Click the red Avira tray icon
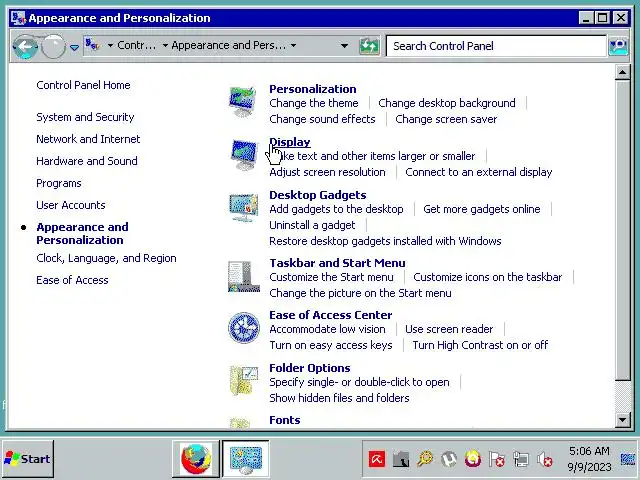Image resolution: width=640 pixels, height=480 pixels. point(377,460)
